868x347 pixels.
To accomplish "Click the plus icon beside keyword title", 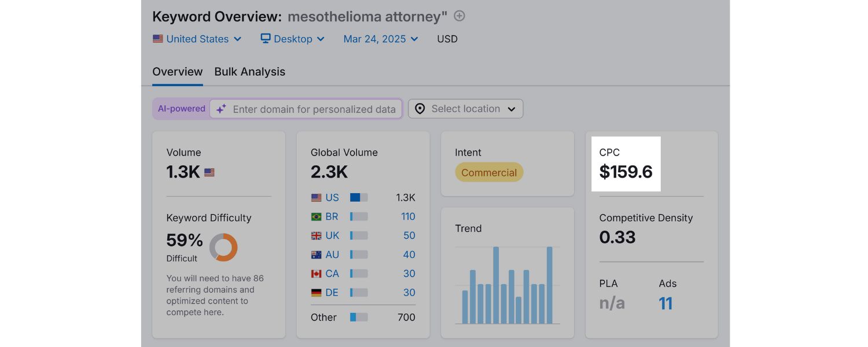I will [x=459, y=16].
